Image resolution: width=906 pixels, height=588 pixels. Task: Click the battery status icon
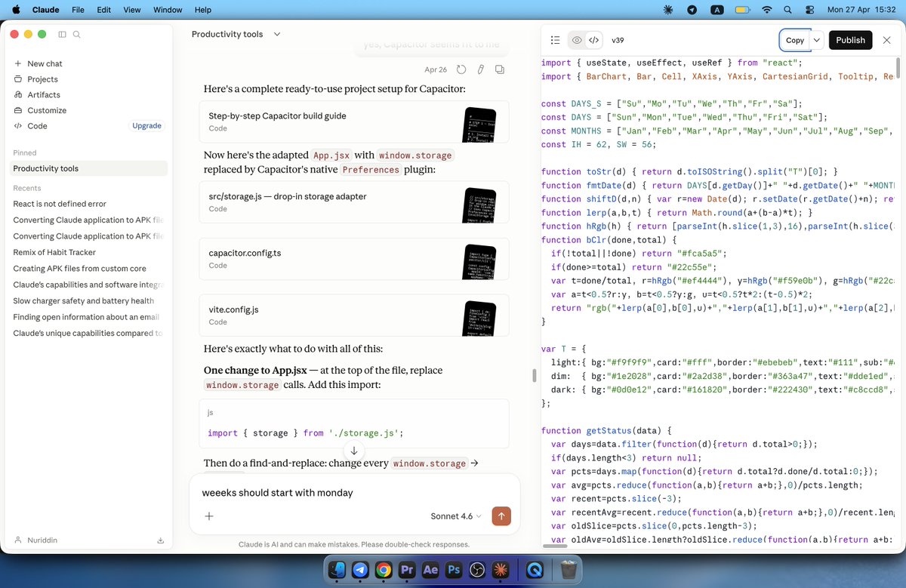742,10
